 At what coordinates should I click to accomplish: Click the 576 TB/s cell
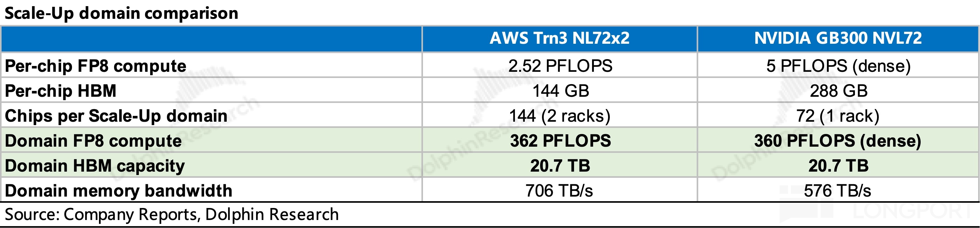pos(838,190)
